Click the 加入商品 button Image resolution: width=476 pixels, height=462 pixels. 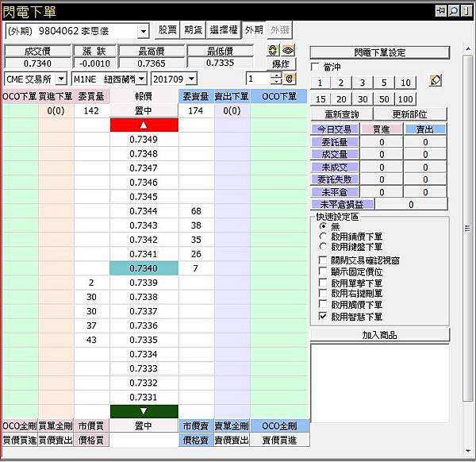pyautogui.click(x=379, y=335)
